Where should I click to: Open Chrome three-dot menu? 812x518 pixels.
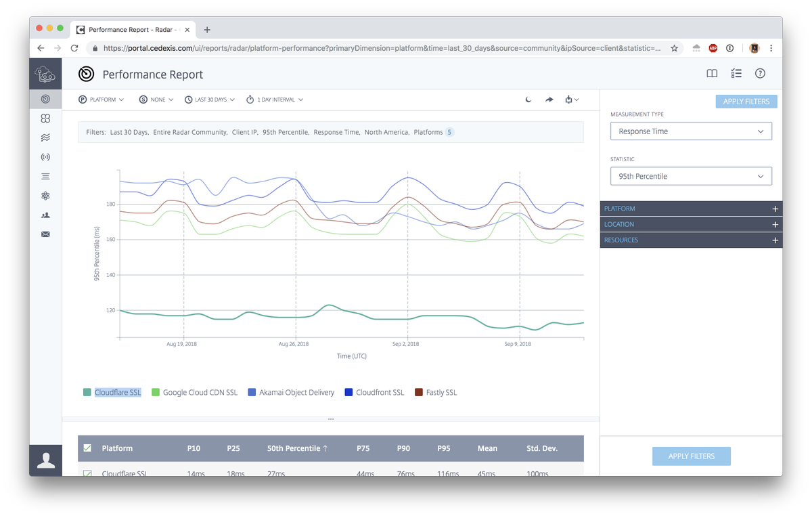[x=771, y=48]
